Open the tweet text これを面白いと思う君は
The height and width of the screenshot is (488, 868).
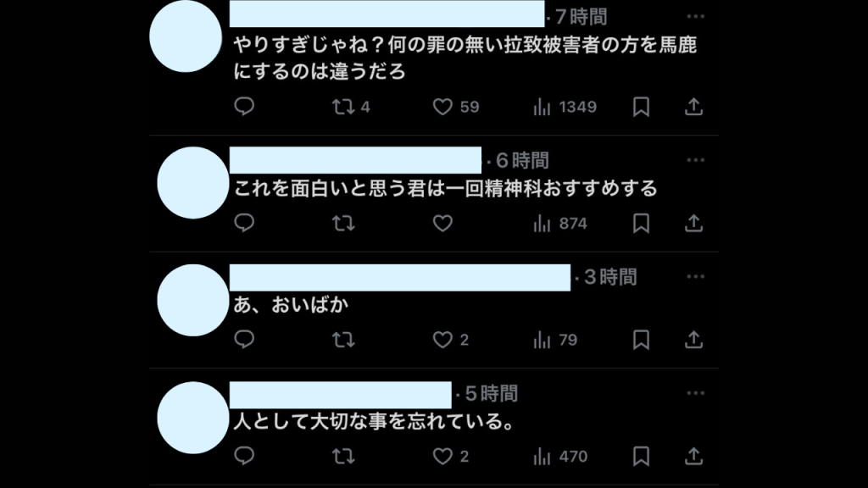click(x=445, y=189)
